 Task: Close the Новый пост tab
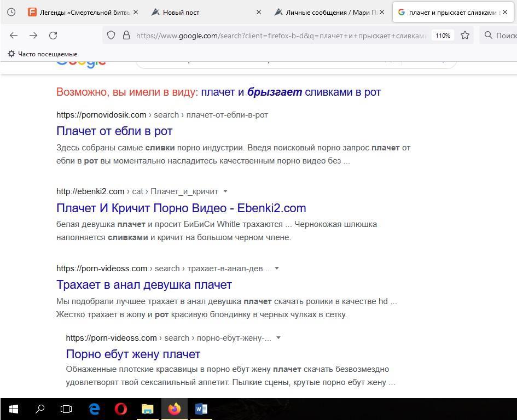259,12
